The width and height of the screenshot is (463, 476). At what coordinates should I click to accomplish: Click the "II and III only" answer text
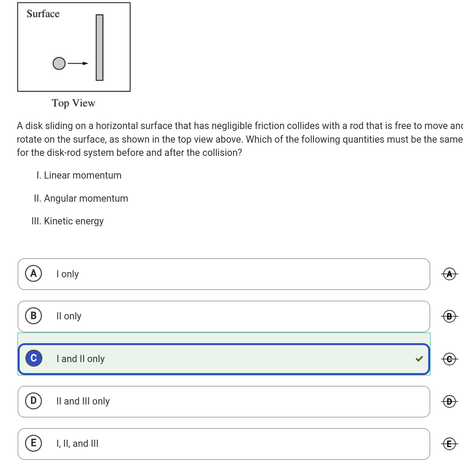pyautogui.click(x=83, y=401)
